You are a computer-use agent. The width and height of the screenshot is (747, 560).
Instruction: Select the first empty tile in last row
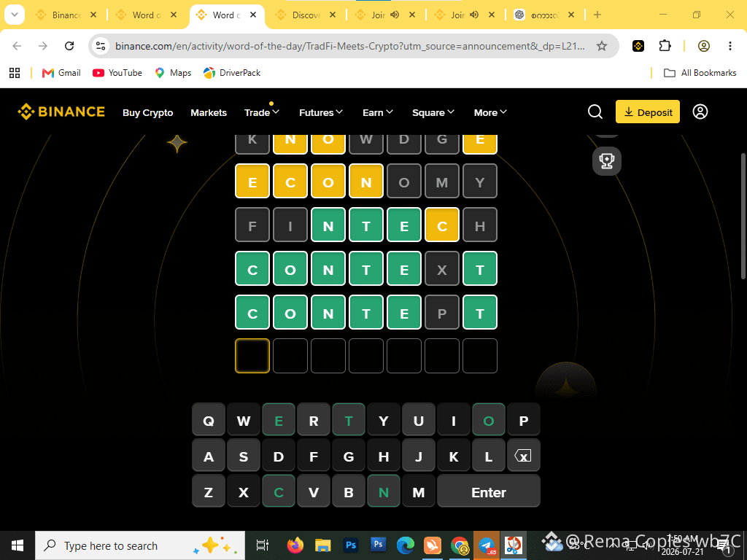(x=252, y=356)
